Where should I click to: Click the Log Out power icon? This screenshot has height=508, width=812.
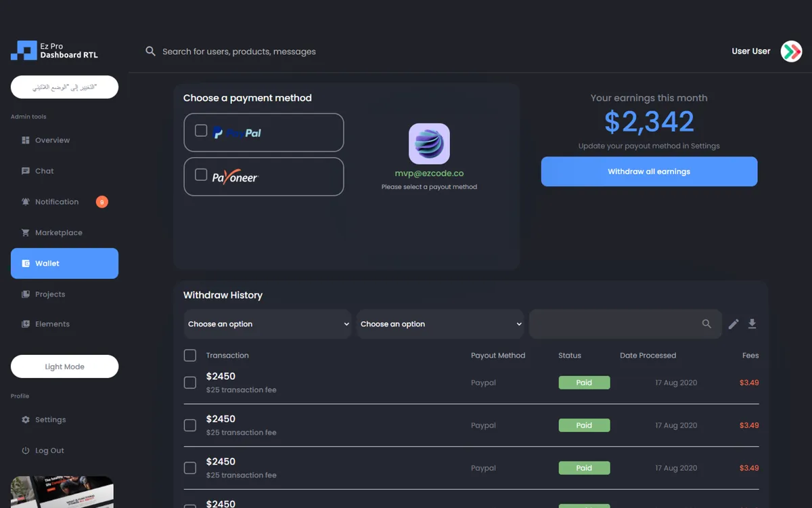26,450
